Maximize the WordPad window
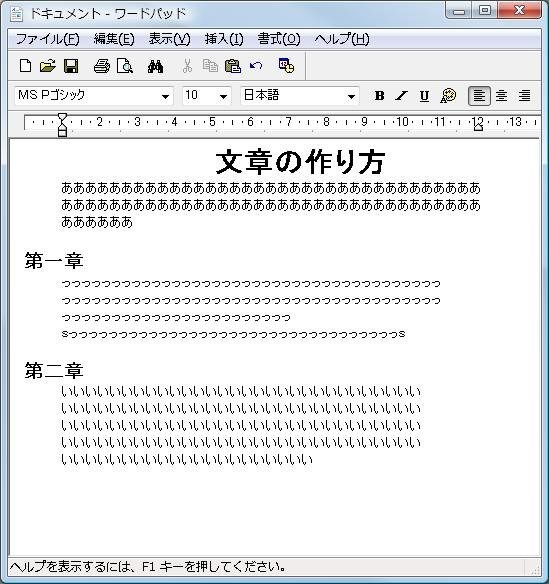This screenshot has height=584, width=549. click(485, 11)
